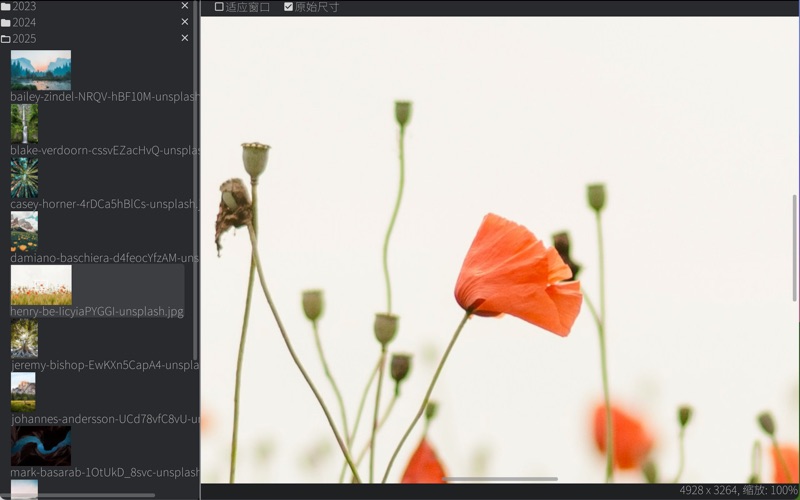Open the casey-horner tree canopy thumbnail

(x=24, y=177)
